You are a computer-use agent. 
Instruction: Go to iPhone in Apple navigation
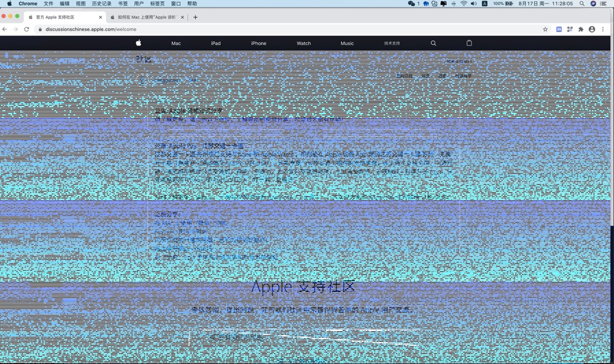point(258,43)
